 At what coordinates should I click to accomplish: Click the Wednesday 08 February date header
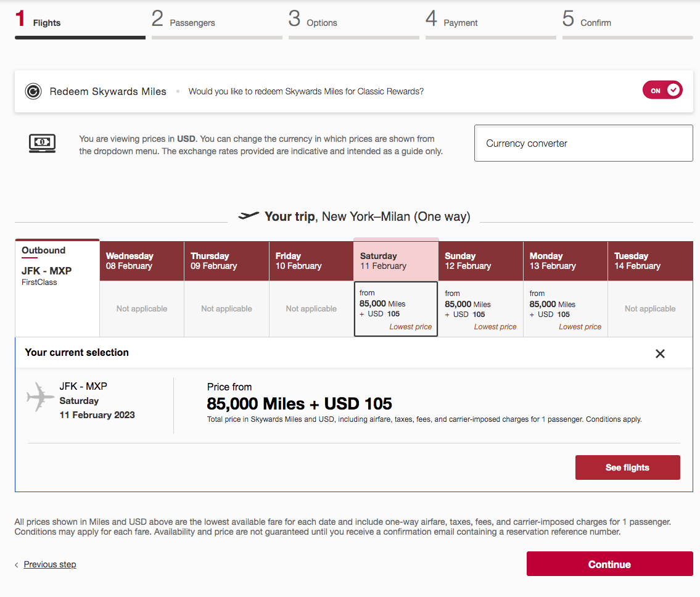point(142,261)
